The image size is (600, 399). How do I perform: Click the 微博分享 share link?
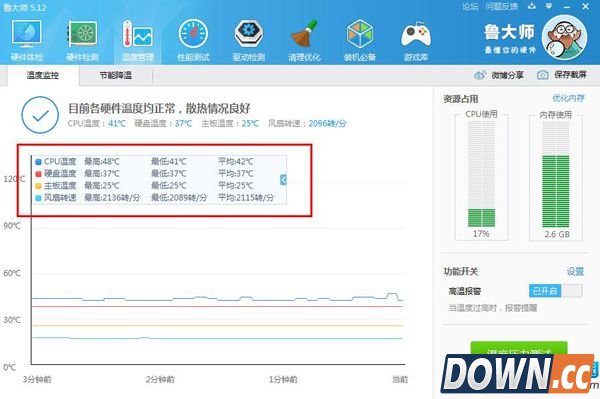coord(507,75)
